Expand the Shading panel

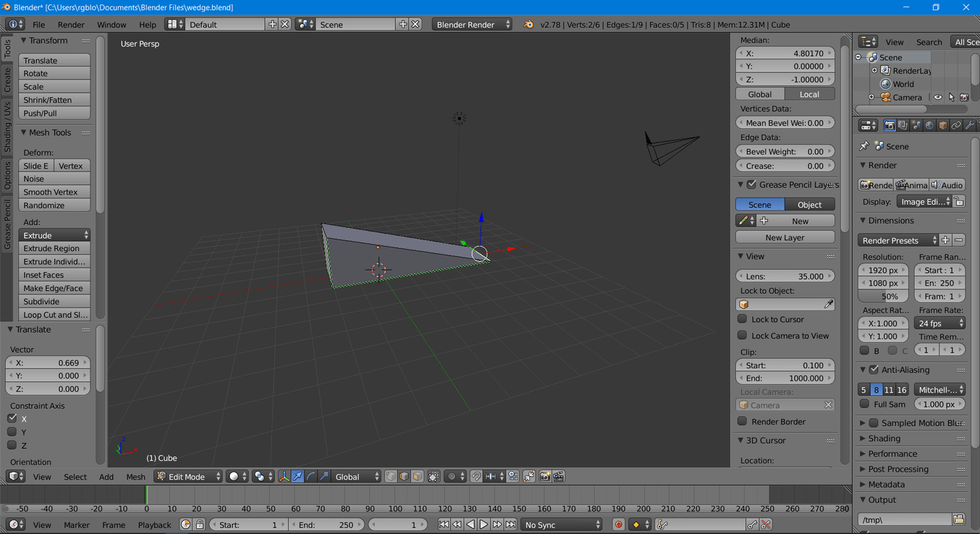tap(884, 438)
